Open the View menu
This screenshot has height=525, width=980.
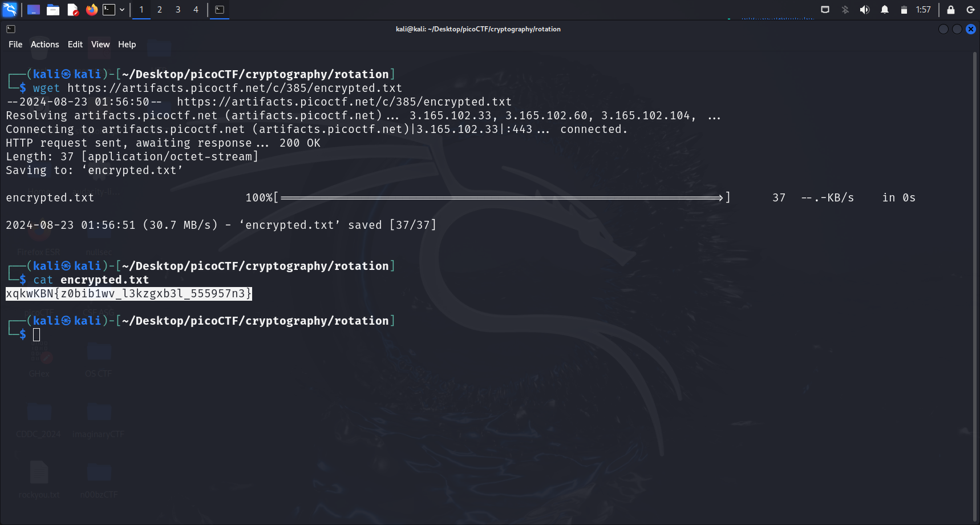coord(100,45)
